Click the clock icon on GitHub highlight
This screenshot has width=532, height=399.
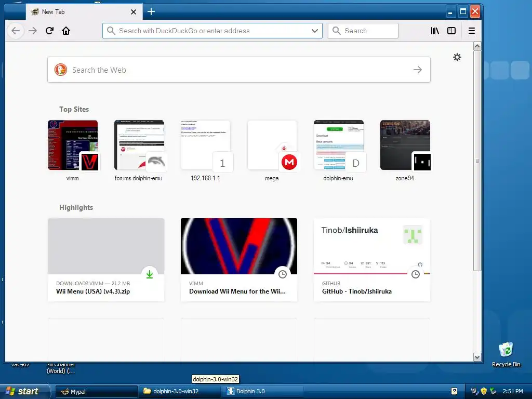[x=416, y=274]
